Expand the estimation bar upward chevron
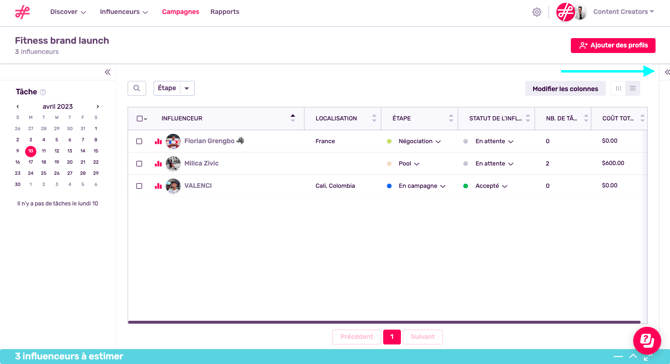Image resolution: width=670 pixels, height=364 pixels. coord(633,356)
